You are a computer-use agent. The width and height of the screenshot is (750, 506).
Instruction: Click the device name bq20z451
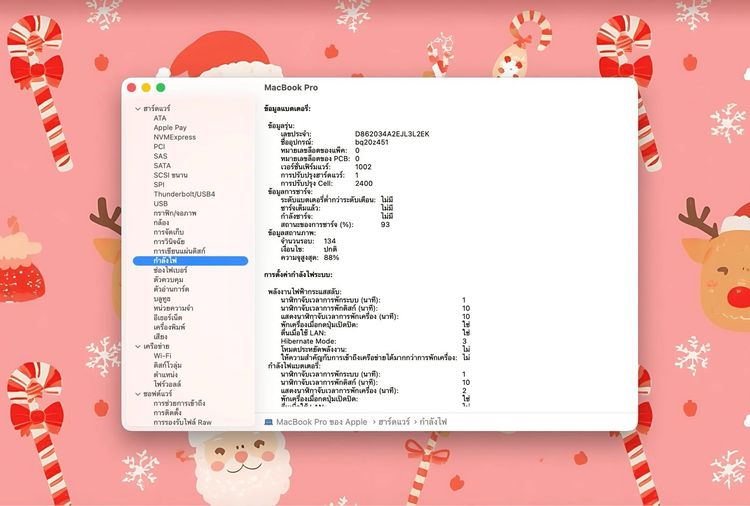click(x=372, y=142)
